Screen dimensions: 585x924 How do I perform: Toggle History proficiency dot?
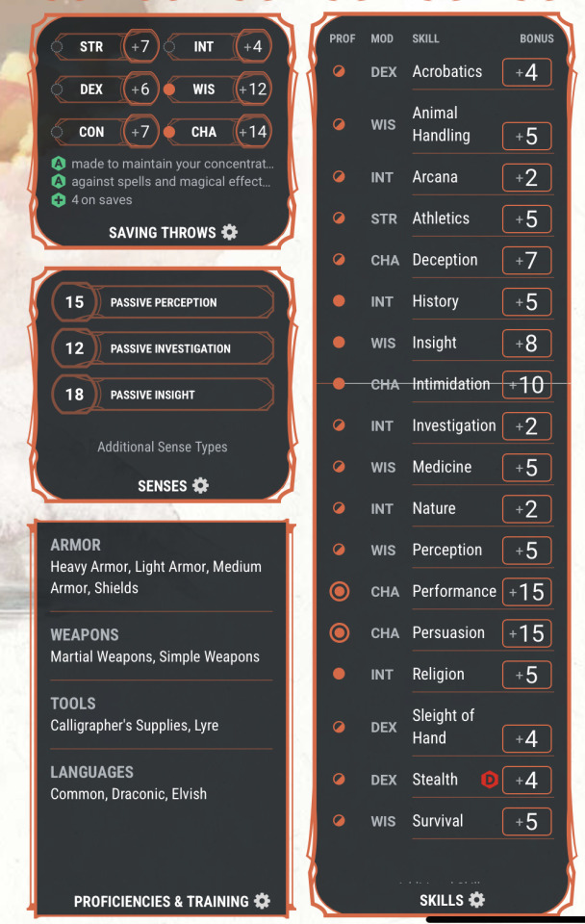pyautogui.click(x=339, y=301)
